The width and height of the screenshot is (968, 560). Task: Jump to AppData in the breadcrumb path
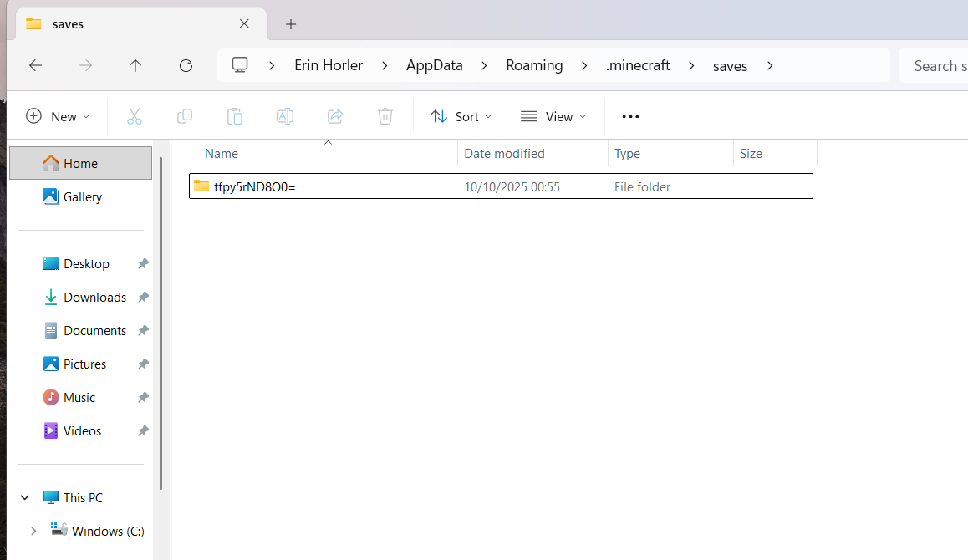[x=434, y=65]
